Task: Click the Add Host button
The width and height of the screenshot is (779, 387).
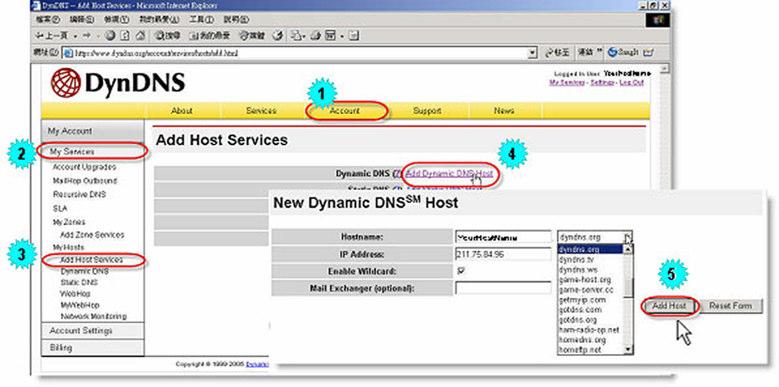Action: (x=669, y=306)
